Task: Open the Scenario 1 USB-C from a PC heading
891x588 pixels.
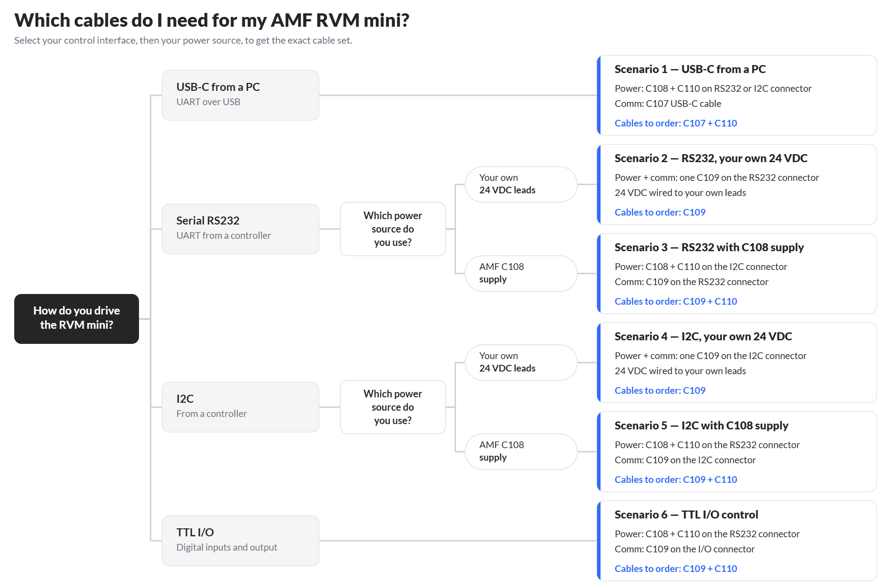Action: coord(690,69)
